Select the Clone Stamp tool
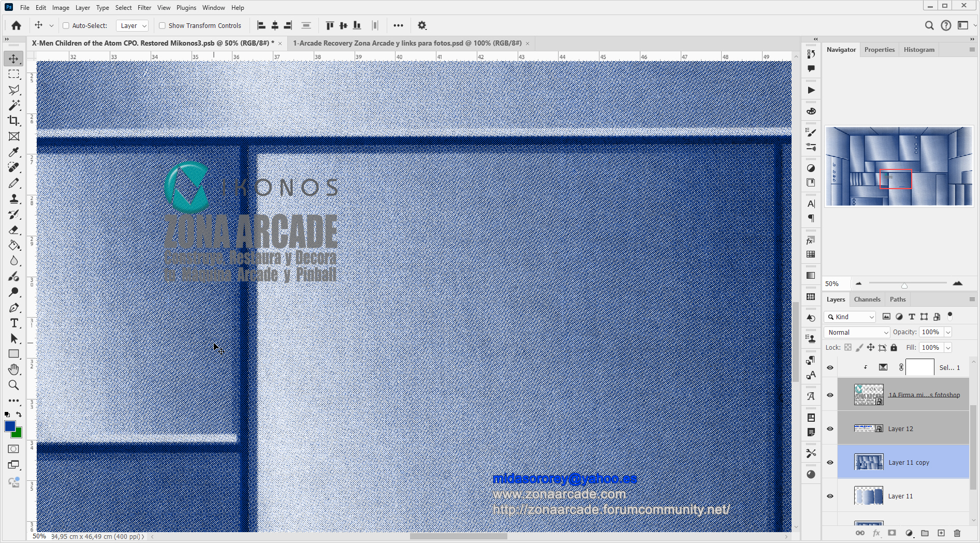 coord(14,198)
